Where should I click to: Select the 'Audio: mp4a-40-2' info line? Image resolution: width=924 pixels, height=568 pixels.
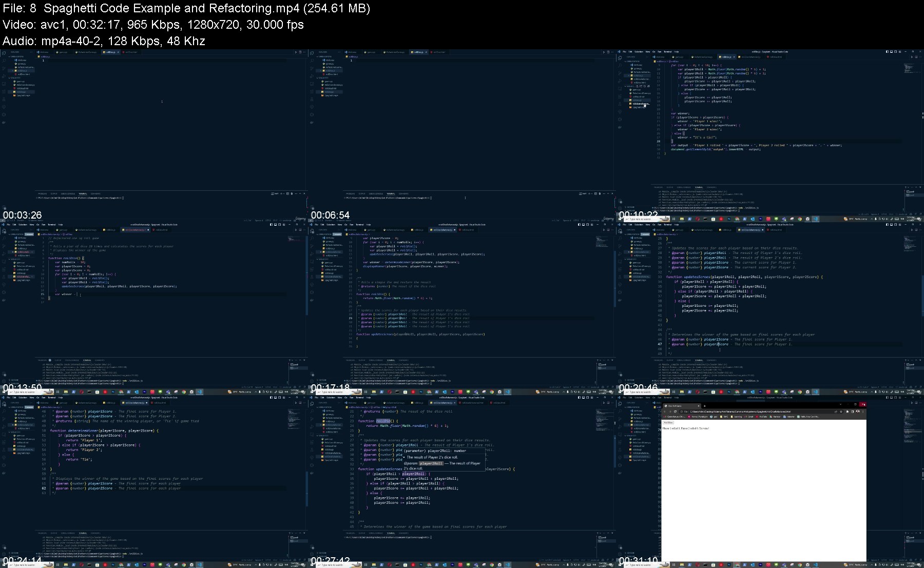[104, 41]
